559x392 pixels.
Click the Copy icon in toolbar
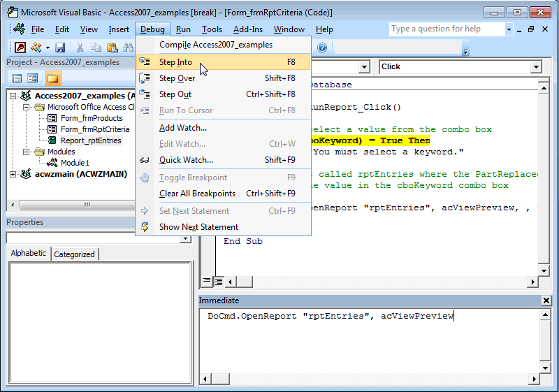point(96,47)
